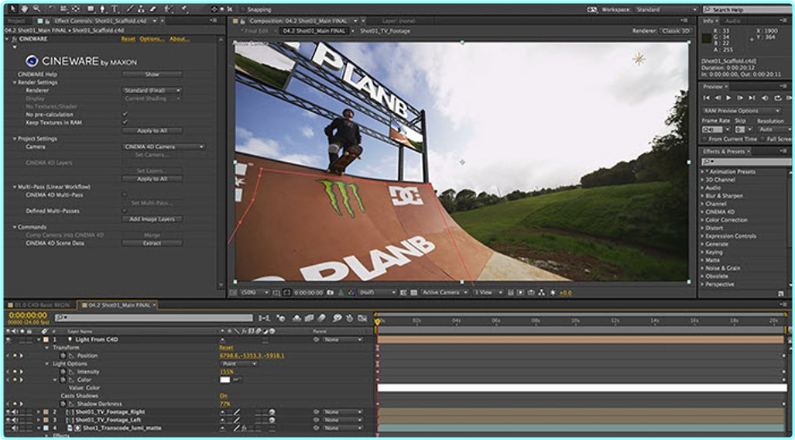795x440 pixels.
Task: Select the Clone Stamp tool
Action: point(141,9)
